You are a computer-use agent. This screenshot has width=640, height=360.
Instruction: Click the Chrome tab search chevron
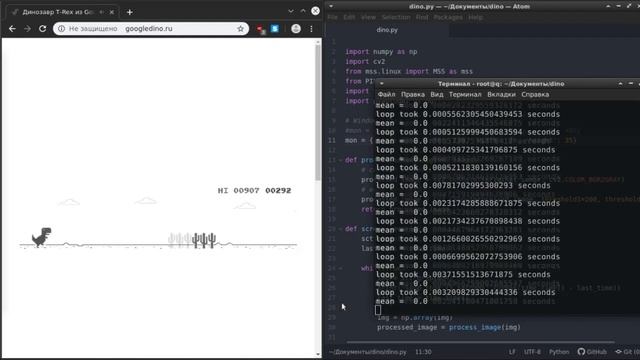[291, 11]
